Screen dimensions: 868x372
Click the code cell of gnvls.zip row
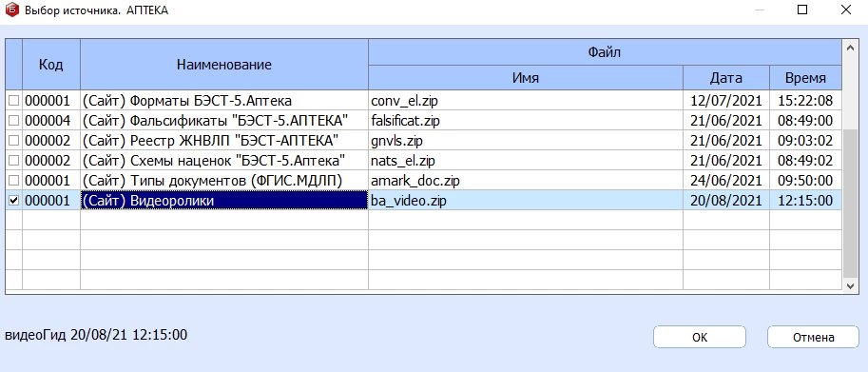[51, 141]
